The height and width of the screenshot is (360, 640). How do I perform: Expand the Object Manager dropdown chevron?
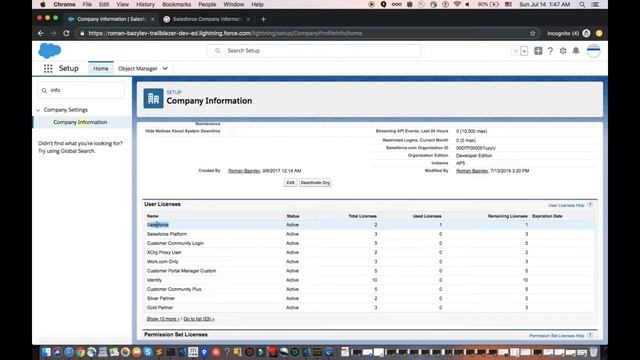pos(165,69)
